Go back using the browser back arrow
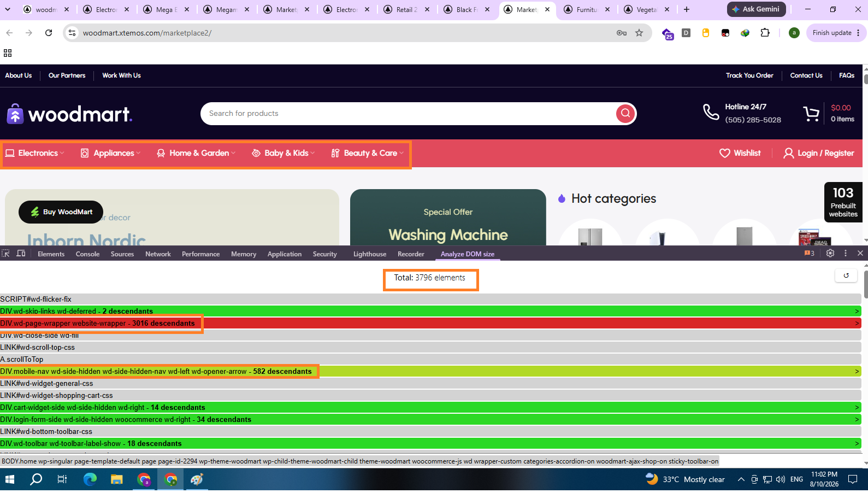 (9, 33)
